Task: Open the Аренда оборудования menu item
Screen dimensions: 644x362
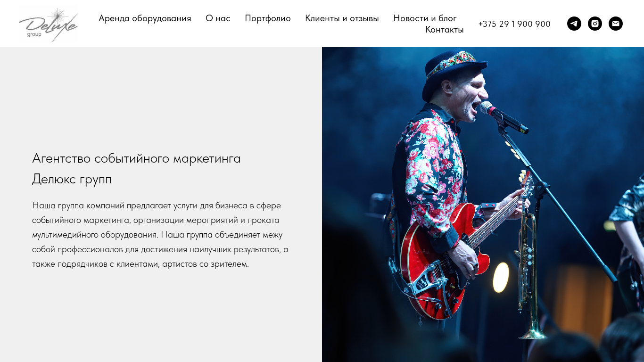Action: [145, 18]
